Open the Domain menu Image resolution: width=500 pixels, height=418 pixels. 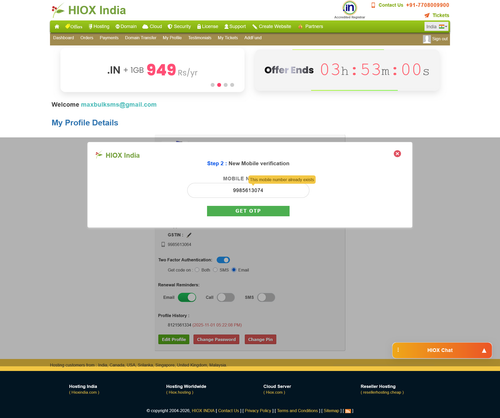(126, 27)
